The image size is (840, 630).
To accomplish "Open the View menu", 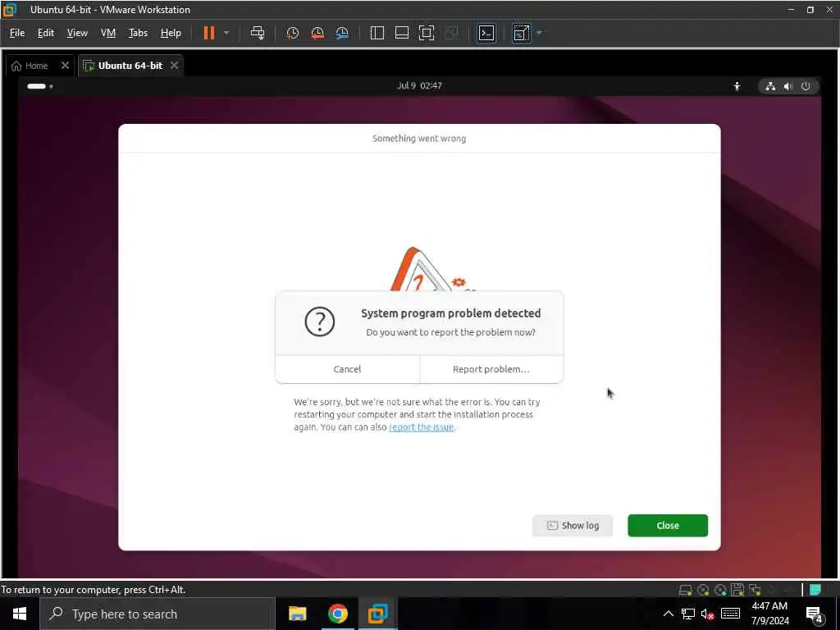I will tap(77, 33).
